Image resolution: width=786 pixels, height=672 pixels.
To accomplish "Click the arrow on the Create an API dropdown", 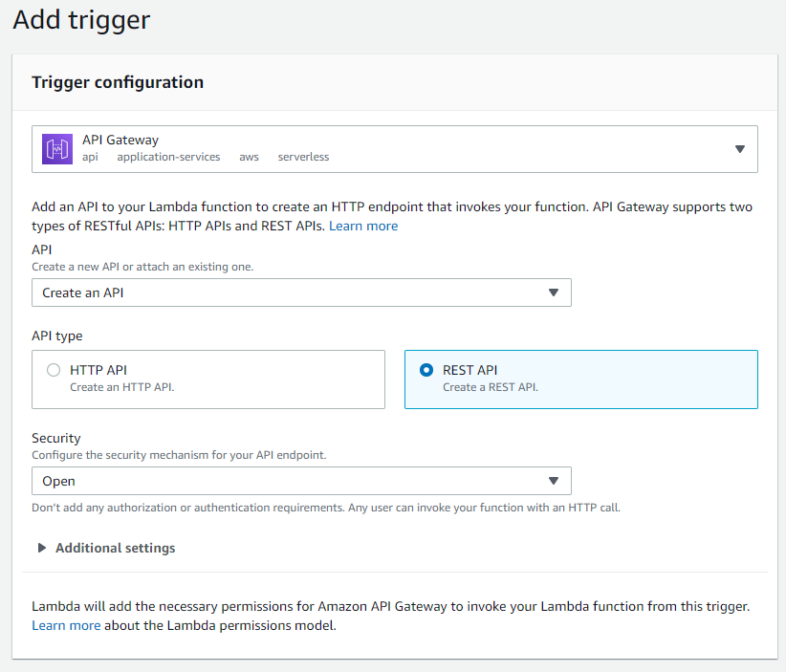I will point(555,293).
